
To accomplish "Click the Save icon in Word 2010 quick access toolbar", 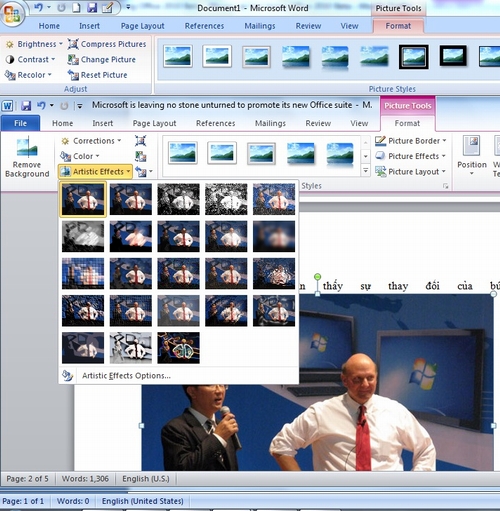I will tap(26, 106).
